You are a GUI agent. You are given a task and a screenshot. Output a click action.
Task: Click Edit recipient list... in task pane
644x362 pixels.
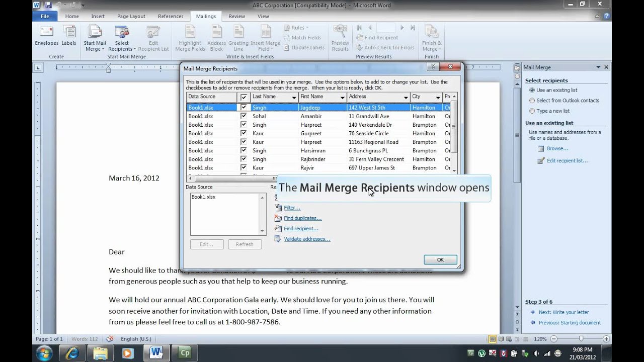click(x=567, y=161)
